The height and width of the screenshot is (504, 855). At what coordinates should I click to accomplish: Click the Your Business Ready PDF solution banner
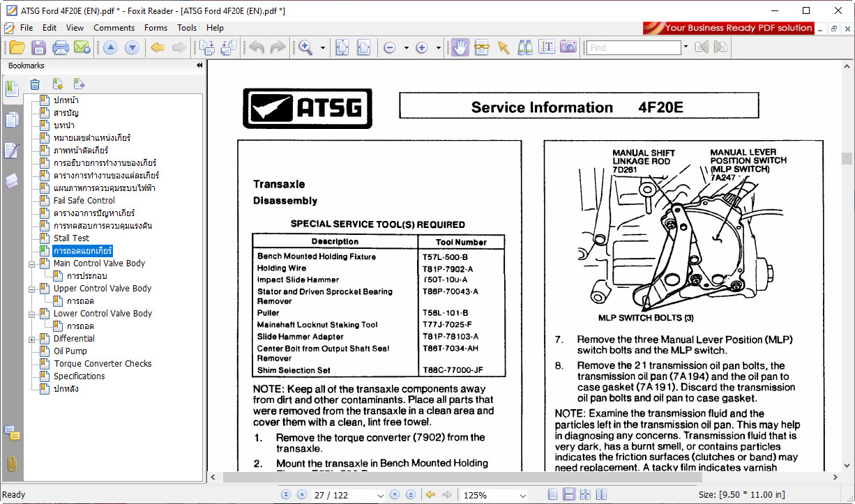(x=729, y=28)
